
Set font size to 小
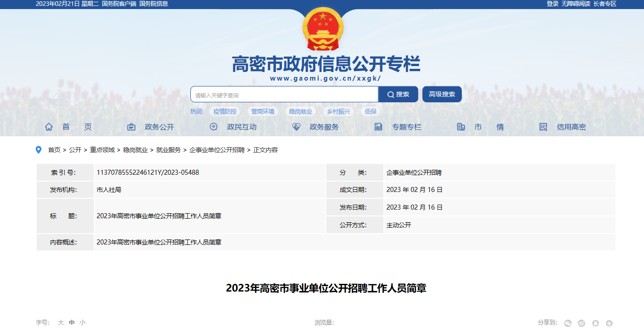point(82,323)
